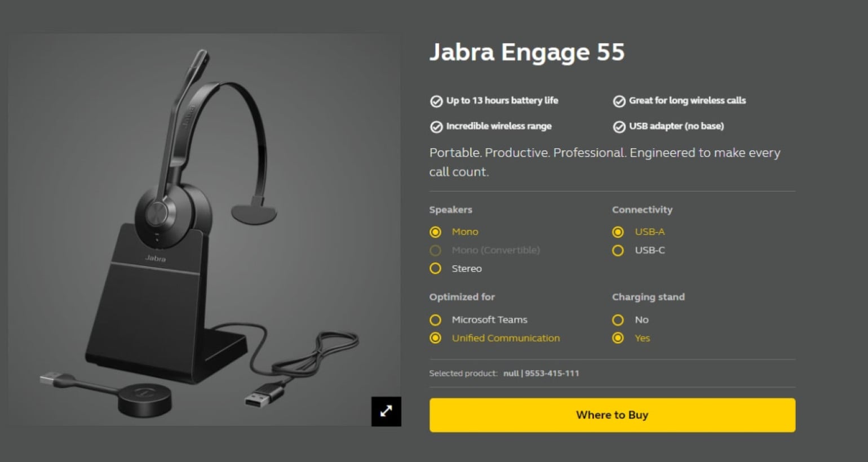Click the Up to 13 hours battery life text
868x462 pixels.
coord(502,100)
